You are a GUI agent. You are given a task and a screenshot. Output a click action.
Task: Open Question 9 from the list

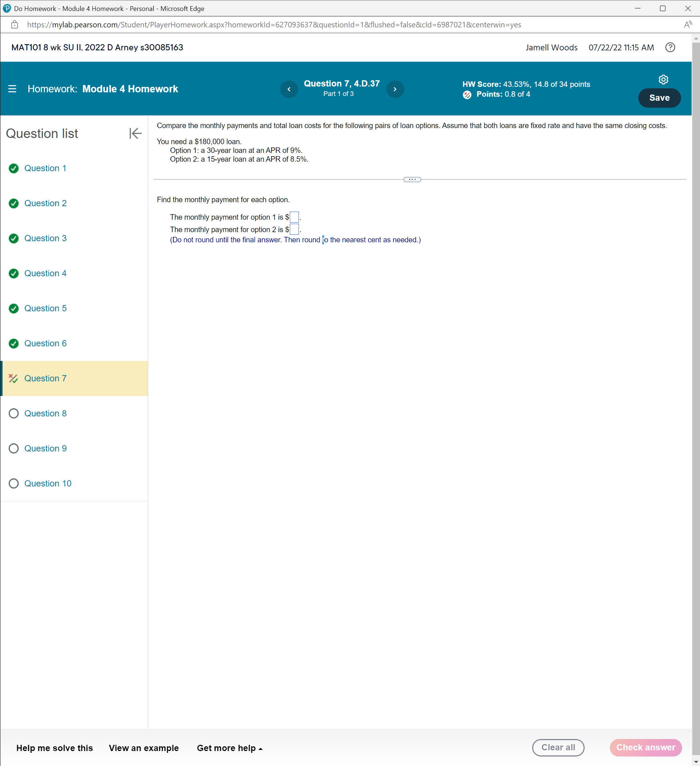[x=45, y=449]
